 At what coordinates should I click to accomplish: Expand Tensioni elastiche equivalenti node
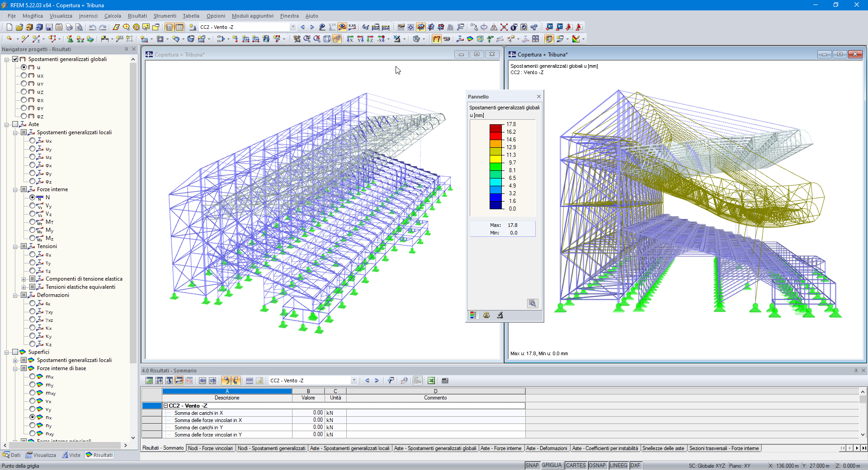[x=24, y=287]
